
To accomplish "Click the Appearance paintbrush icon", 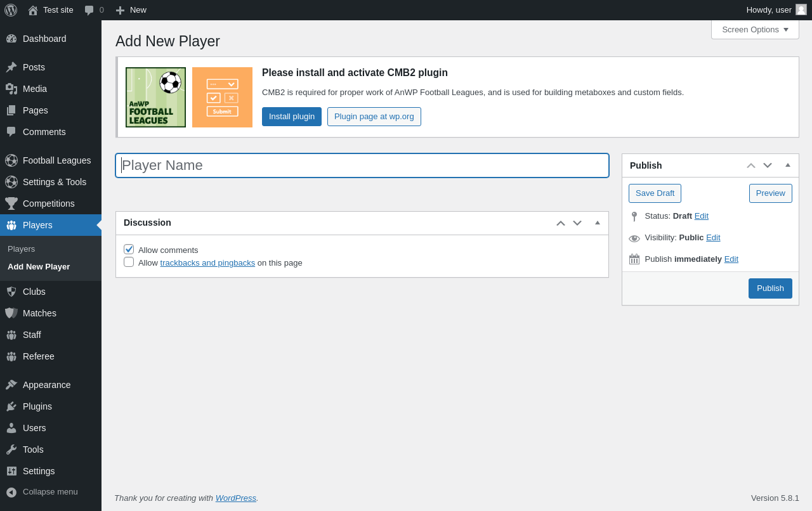I will click(x=11, y=385).
